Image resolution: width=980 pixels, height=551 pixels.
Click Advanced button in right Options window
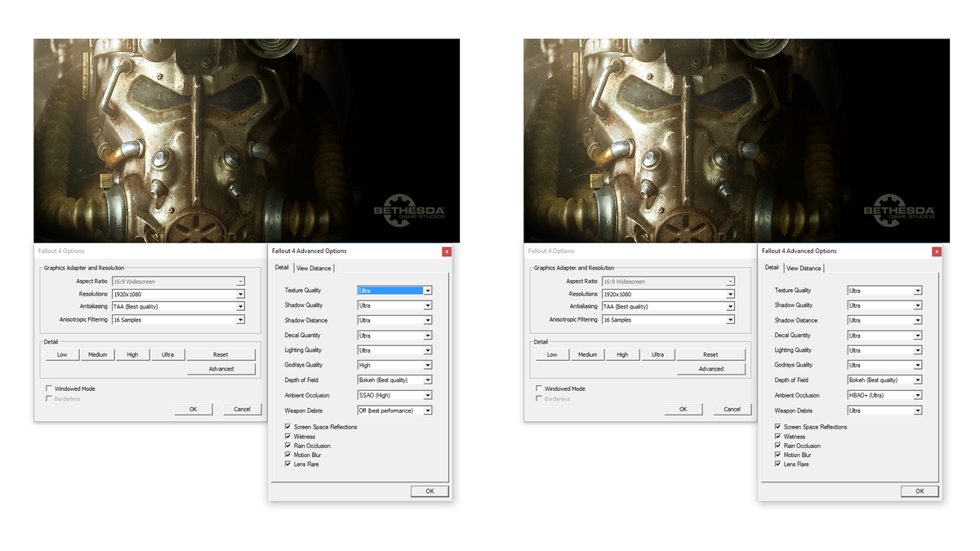710,369
